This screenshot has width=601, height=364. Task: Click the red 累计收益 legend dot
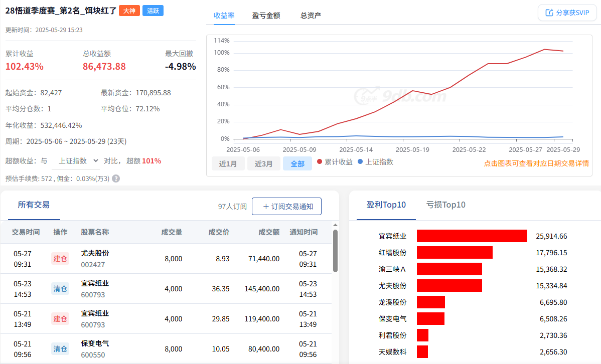point(319,161)
